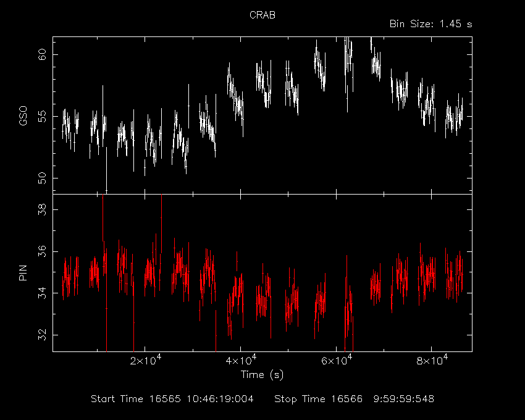Click the PIN axis value 38

(42, 209)
